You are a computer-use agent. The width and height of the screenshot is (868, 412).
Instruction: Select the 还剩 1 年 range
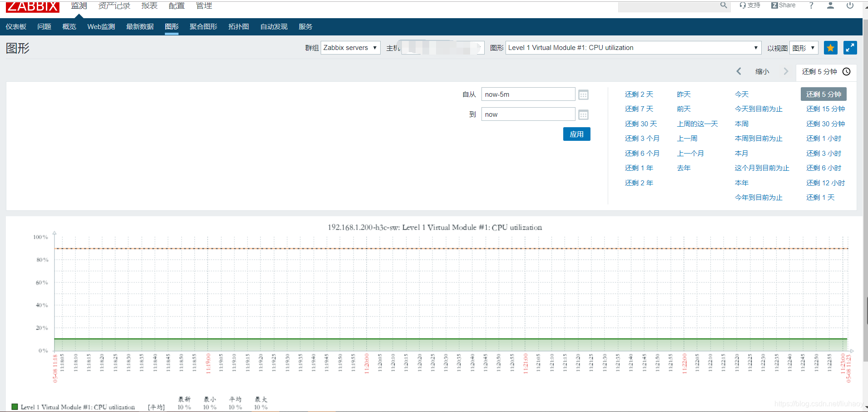[x=639, y=168]
